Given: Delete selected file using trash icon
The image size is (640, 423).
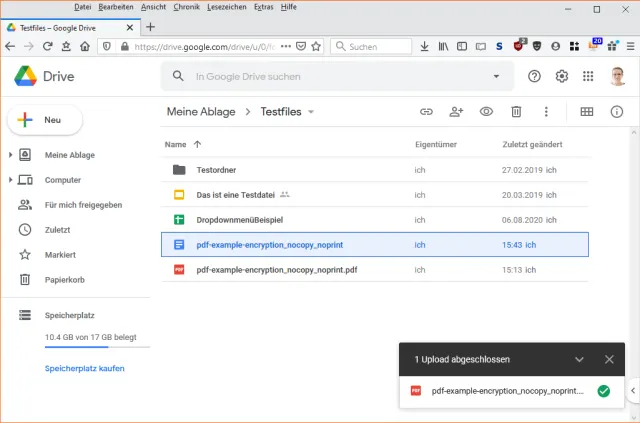Looking at the screenshot, I should coord(516,112).
